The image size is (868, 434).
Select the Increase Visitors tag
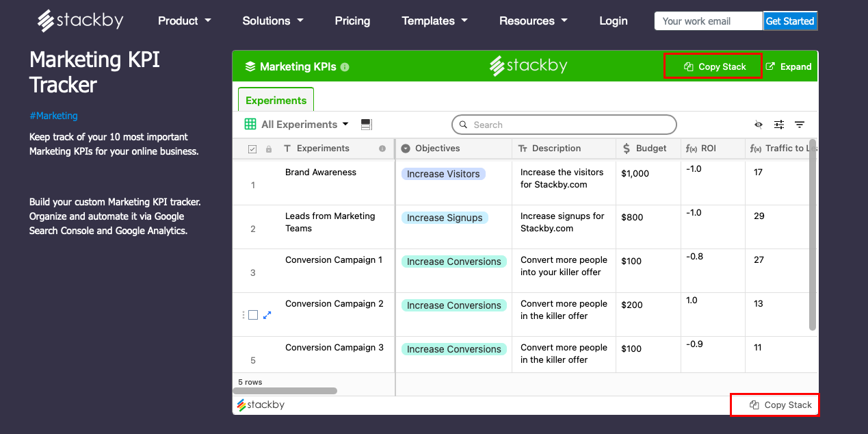[443, 174]
